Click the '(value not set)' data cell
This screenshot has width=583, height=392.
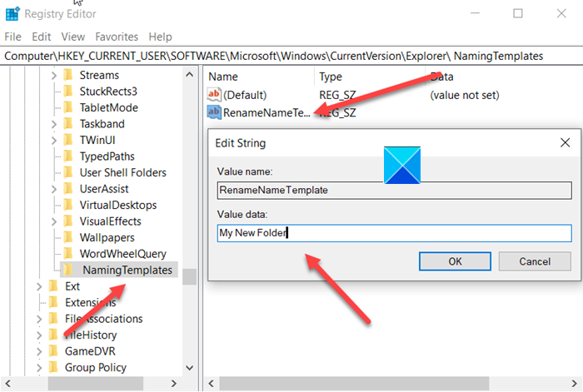(x=465, y=95)
